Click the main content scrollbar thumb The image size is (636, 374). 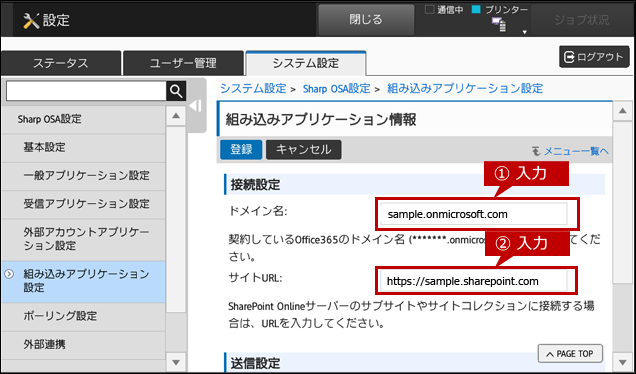click(x=623, y=202)
